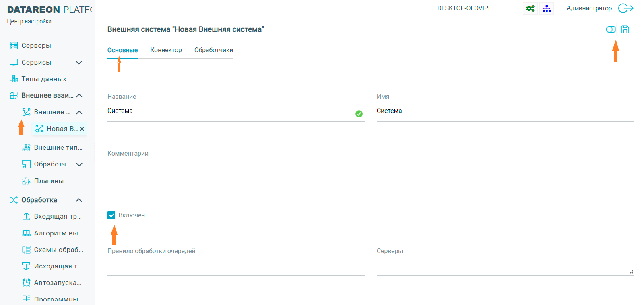Viewport: 644px width, 305px height.
Task: Click the Администратор user name
Action: click(x=589, y=8)
